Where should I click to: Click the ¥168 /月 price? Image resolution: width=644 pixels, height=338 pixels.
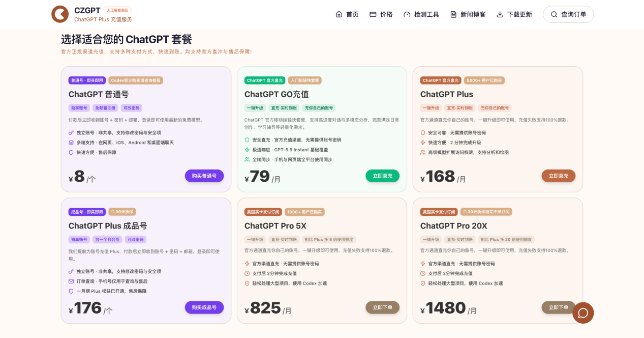click(x=443, y=177)
